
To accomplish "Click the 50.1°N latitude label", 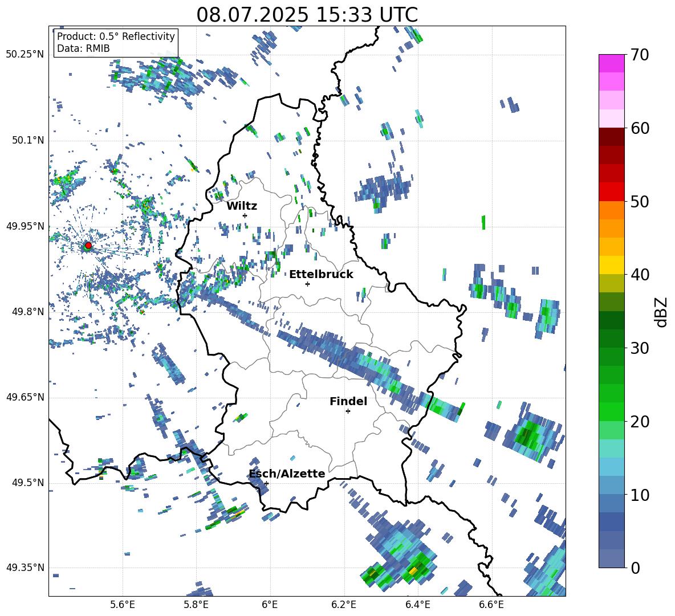I will (27, 140).
